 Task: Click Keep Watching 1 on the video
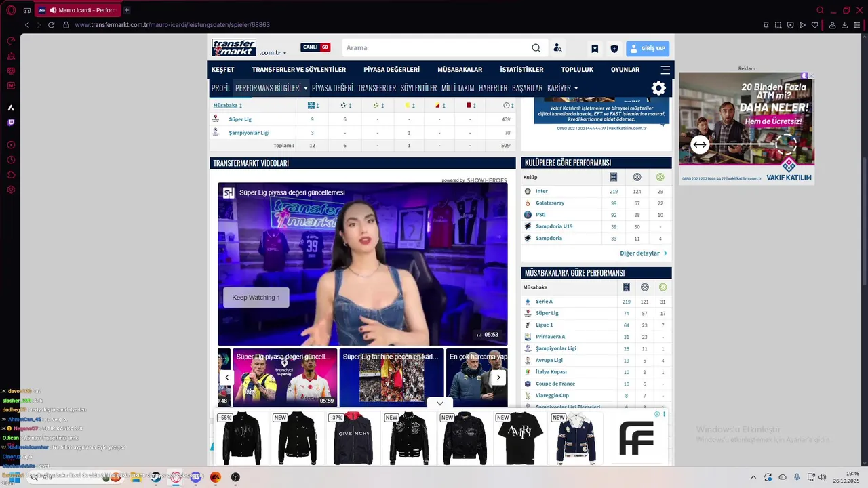pos(256,298)
